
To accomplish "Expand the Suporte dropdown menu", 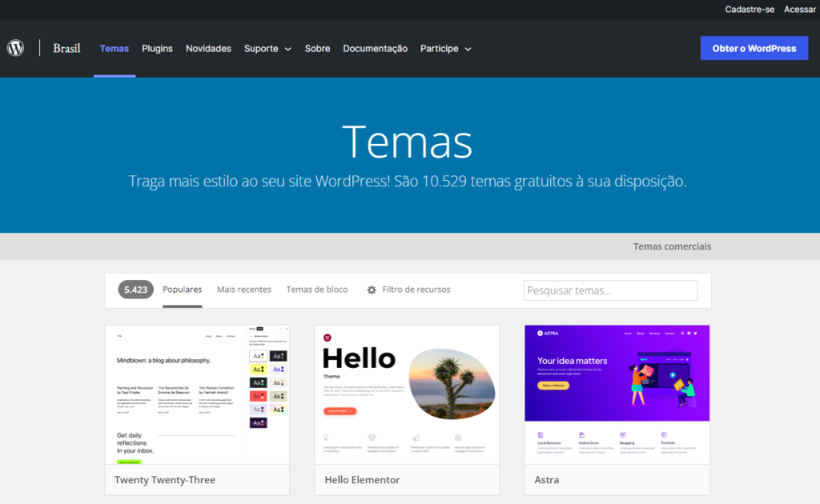I will coord(267,48).
